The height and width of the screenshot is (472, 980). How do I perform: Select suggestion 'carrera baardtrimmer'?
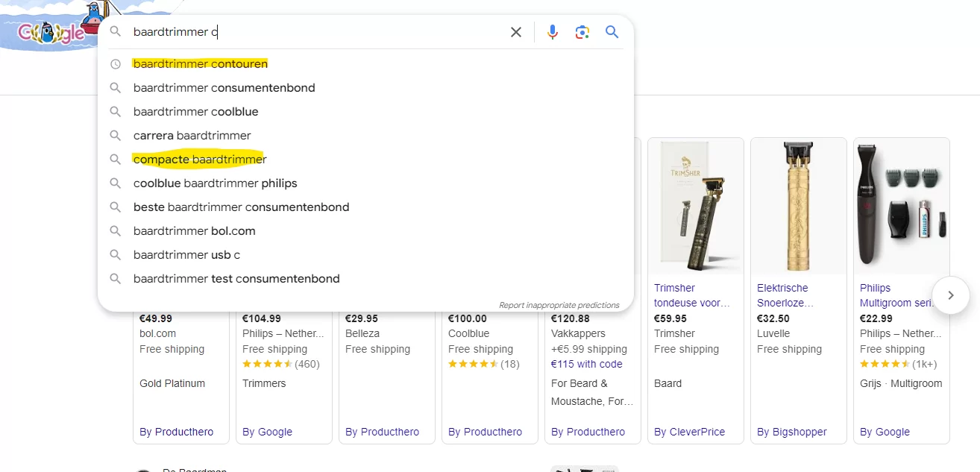pyautogui.click(x=365, y=136)
